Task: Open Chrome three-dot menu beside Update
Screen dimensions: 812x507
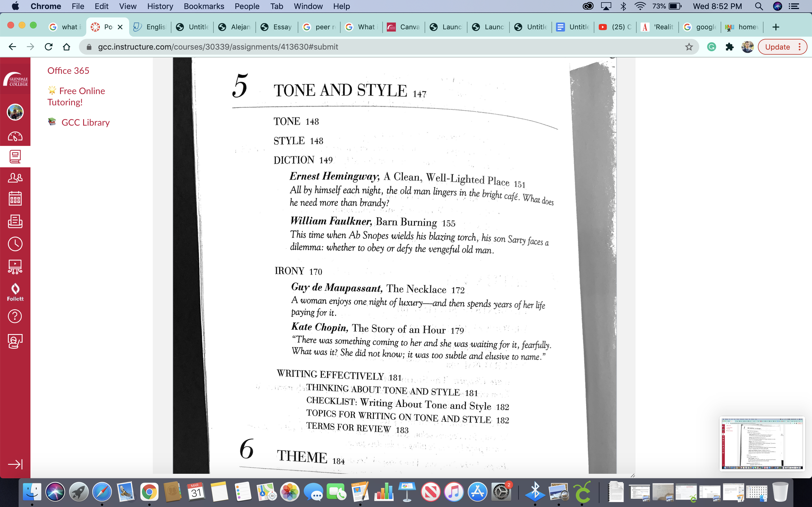Action: (800, 47)
